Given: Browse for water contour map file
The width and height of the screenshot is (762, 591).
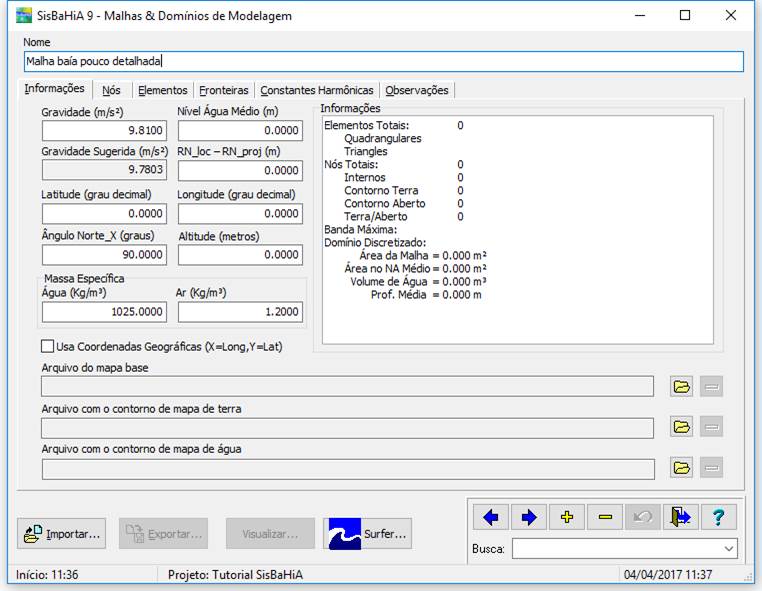Looking at the screenshot, I should coord(681,468).
